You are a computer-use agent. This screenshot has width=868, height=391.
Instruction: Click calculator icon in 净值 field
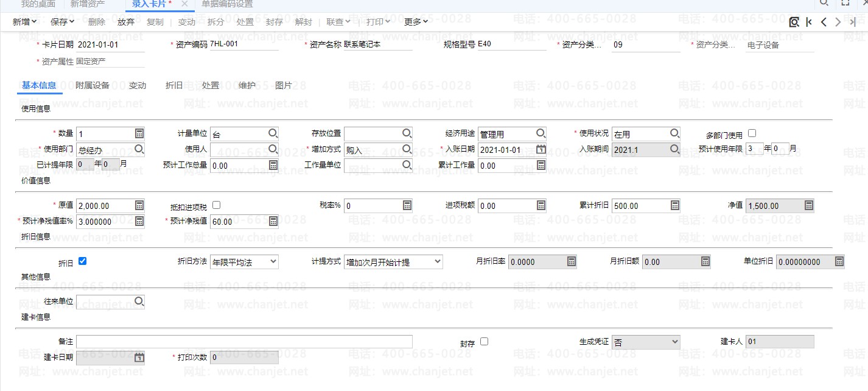point(808,206)
